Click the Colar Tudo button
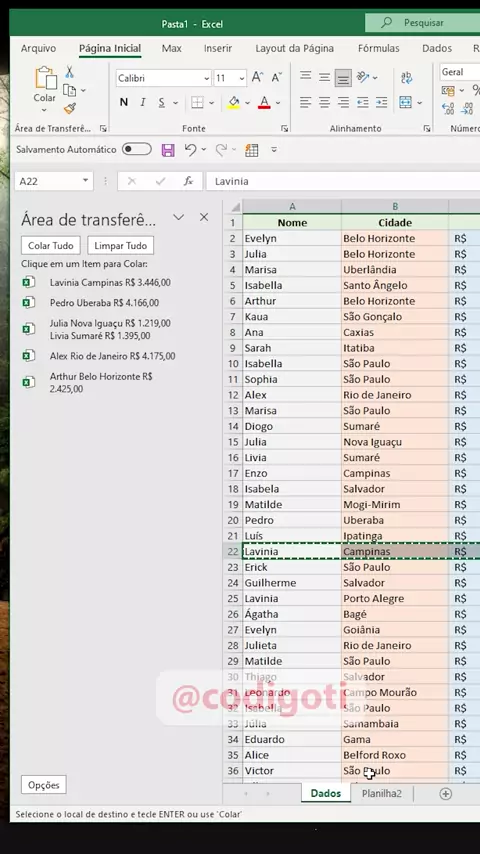Screen dimensions: 480x854 51,246
